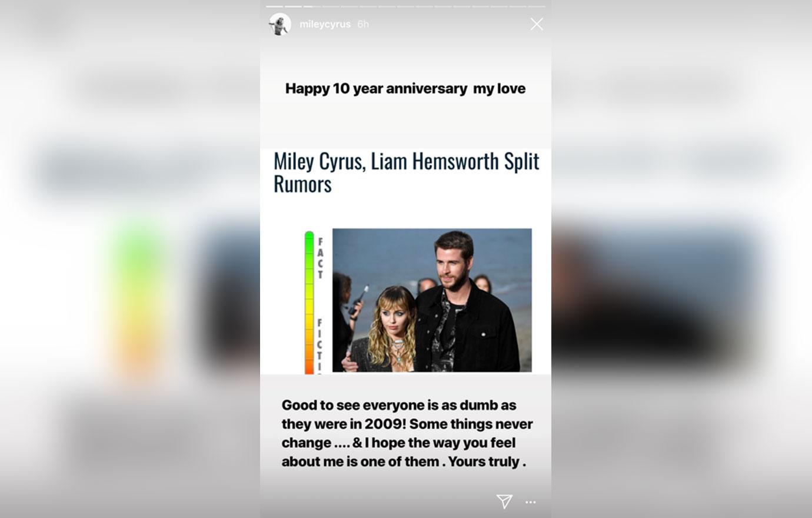Click the FACT label beside the meter
The height and width of the screenshot is (518, 812).
pos(320,258)
